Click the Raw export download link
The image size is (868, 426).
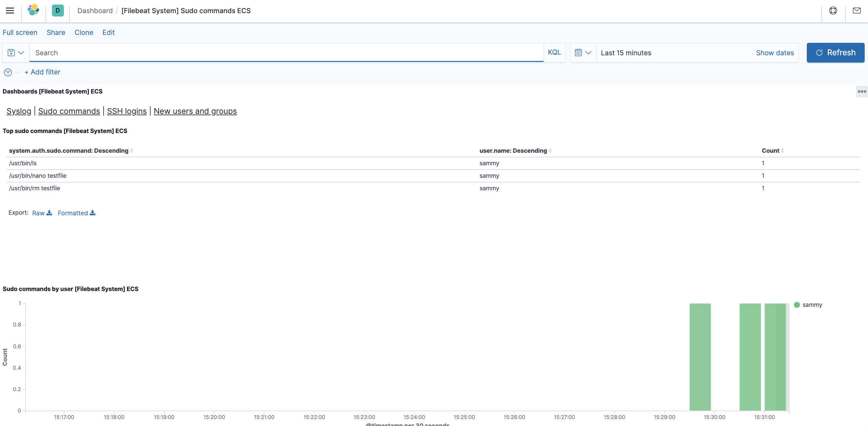coord(41,213)
